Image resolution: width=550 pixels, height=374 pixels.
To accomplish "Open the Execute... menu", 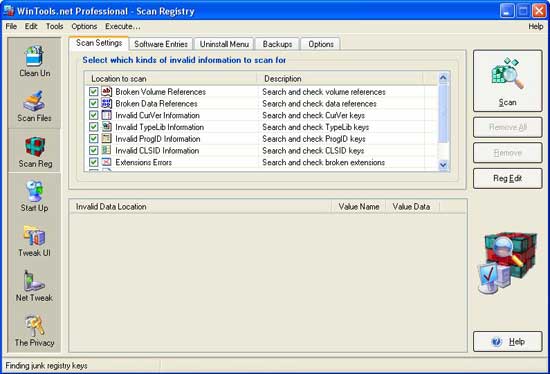I will coord(123,26).
